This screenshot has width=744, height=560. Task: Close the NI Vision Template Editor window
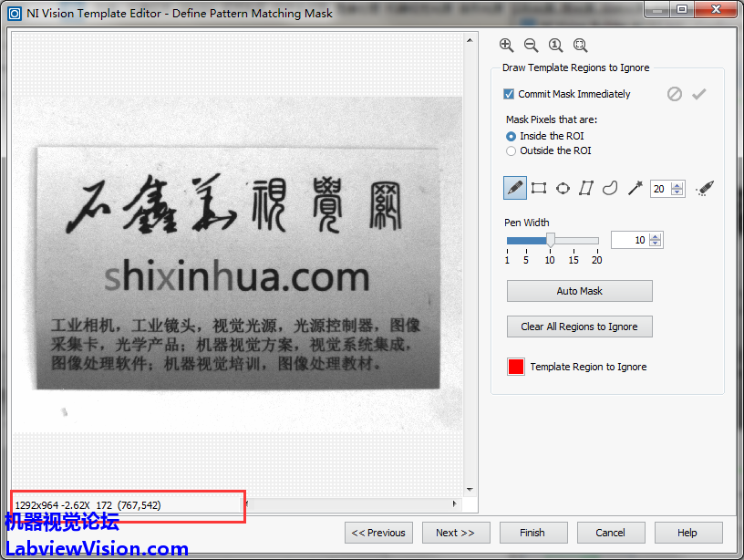tap(716, 9)
